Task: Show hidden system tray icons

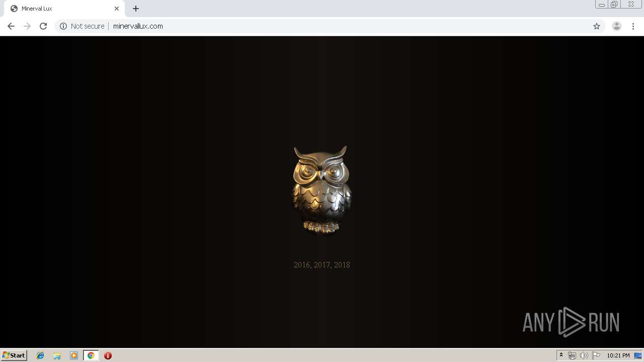Action: [x=561, y=355]
